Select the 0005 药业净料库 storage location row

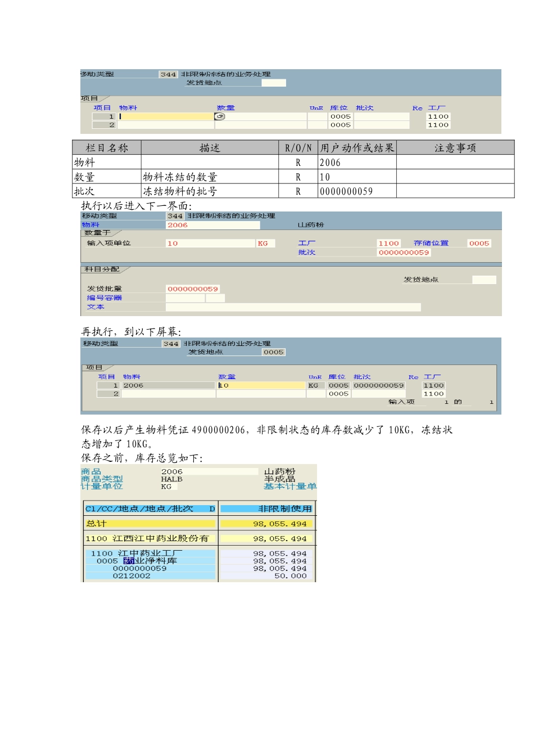(150, 561)
